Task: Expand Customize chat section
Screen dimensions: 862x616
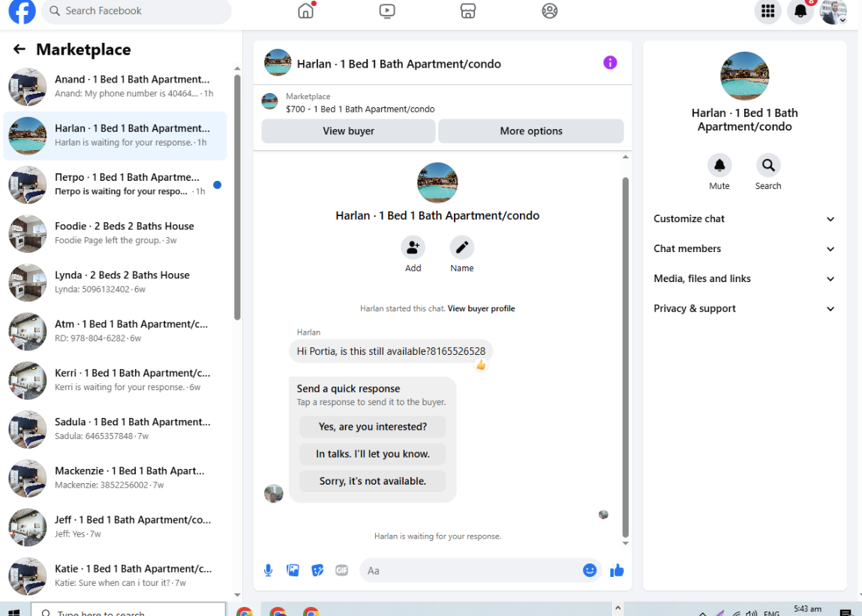Action: pyautogui.click(x=744, y=219)
